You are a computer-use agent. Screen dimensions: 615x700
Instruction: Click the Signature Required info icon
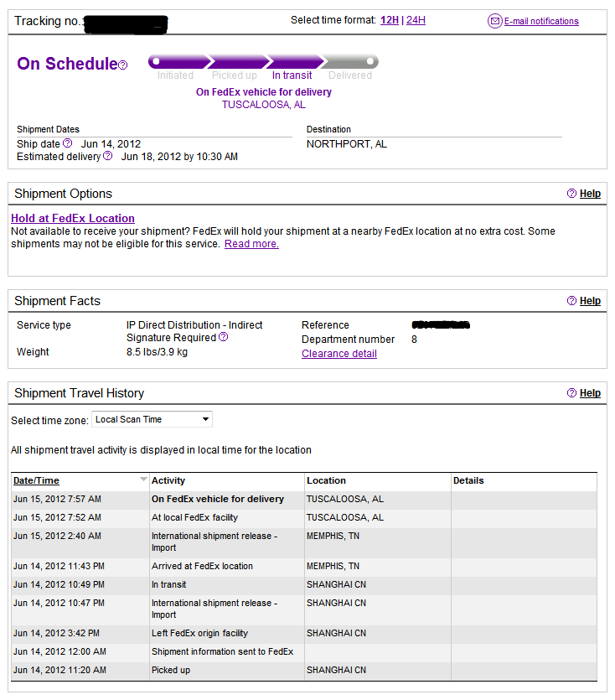tap(224, 337)
